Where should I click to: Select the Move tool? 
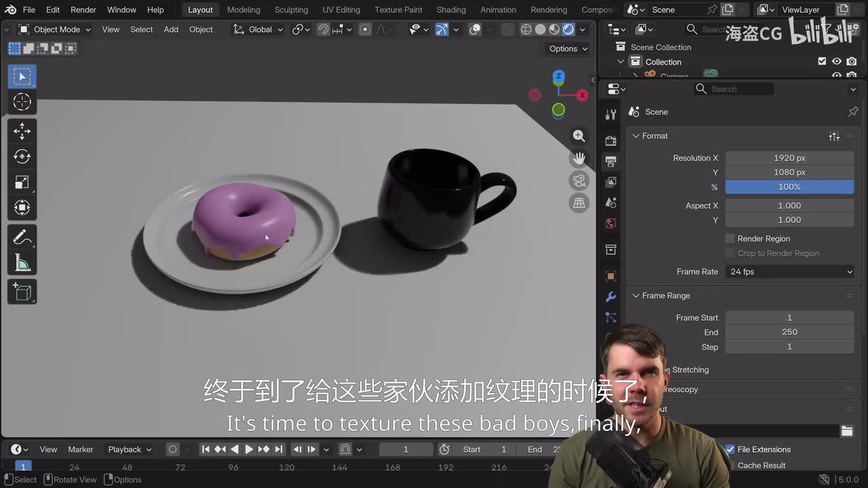click(22, 131)
